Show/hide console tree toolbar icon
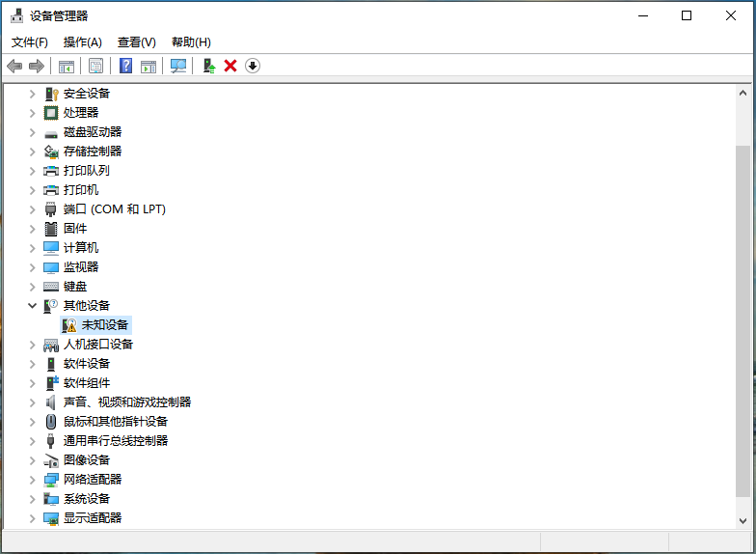The image size is (756, 554). [66, 66]
